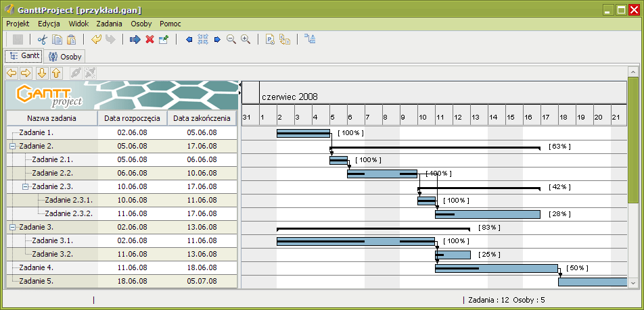Click end date 05.07.08 of Zadanie 5.
Image resolution: width=644 pixels, height=310 pixels.
202,281
